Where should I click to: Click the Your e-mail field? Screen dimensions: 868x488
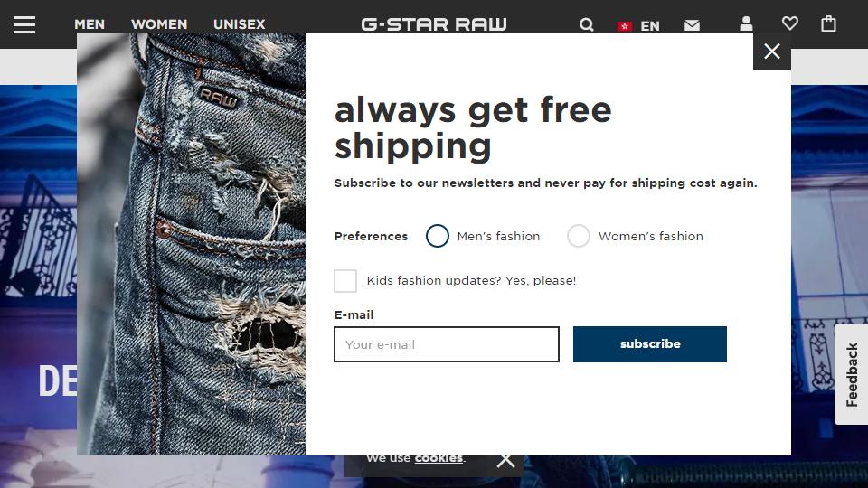[x=447, y=344]
